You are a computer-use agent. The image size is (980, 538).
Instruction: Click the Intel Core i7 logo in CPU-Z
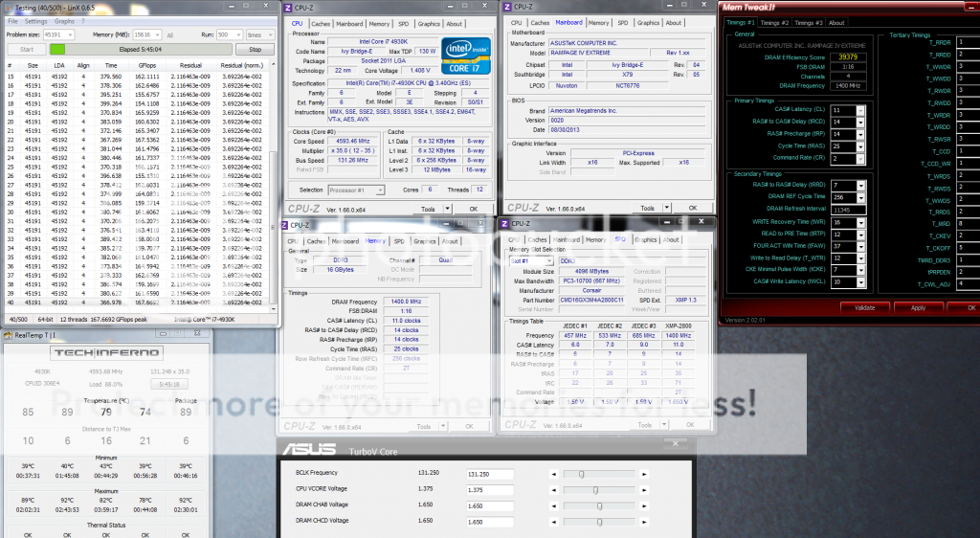tap(465, 56)
